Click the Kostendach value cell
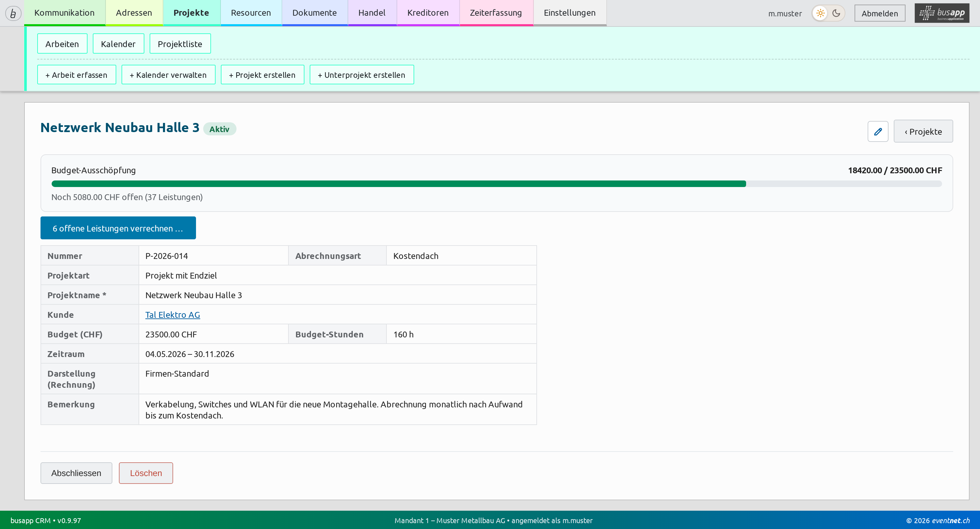The width and height of the screenshot is (980, 529). tap(461, 256)
